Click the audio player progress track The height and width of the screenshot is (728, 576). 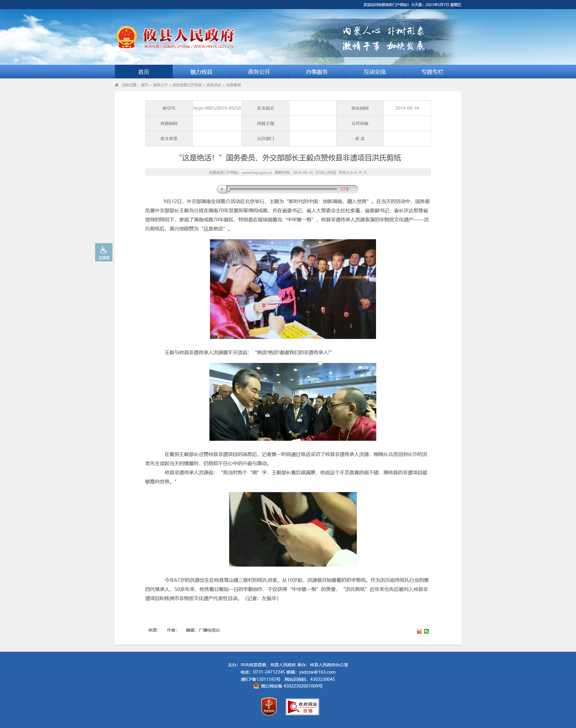[283, 189]
